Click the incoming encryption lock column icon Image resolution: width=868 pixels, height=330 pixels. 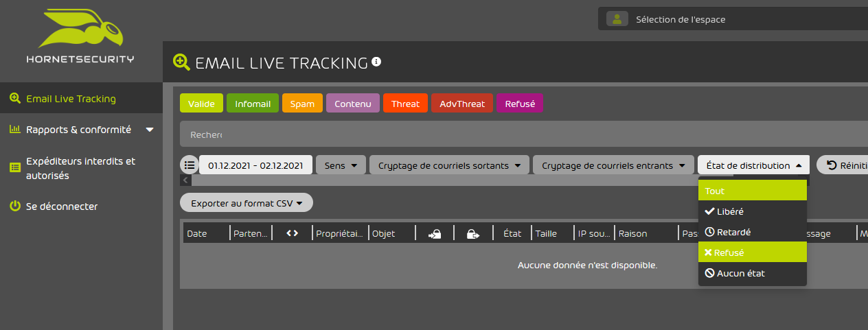coord(434,234)
